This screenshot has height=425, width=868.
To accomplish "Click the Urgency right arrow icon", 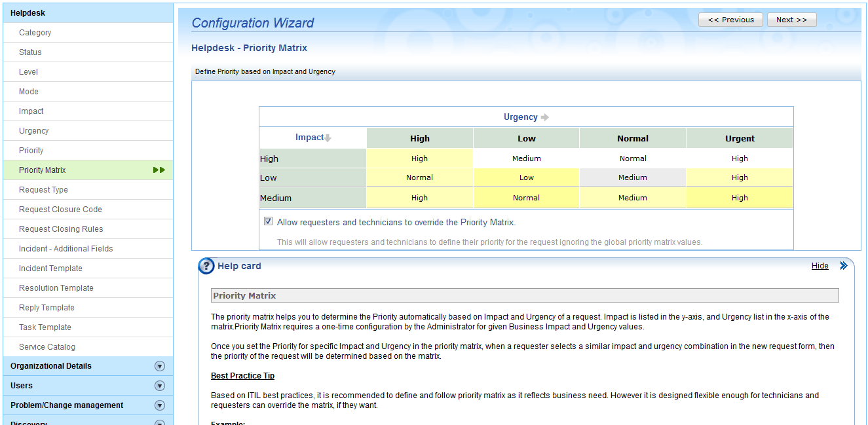I will click(x=544, y=117).
